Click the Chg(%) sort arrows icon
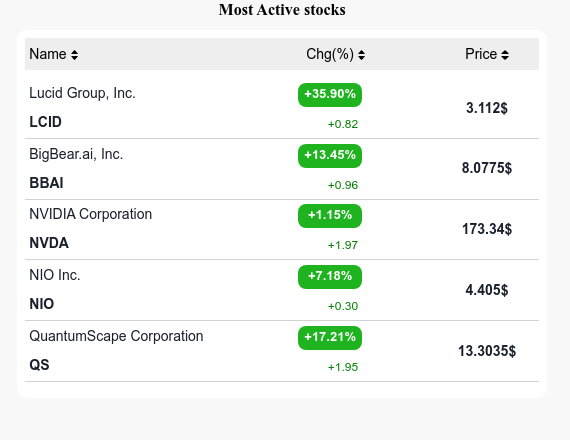Screen dimensions: 570x440 click(x=361, y=55)
